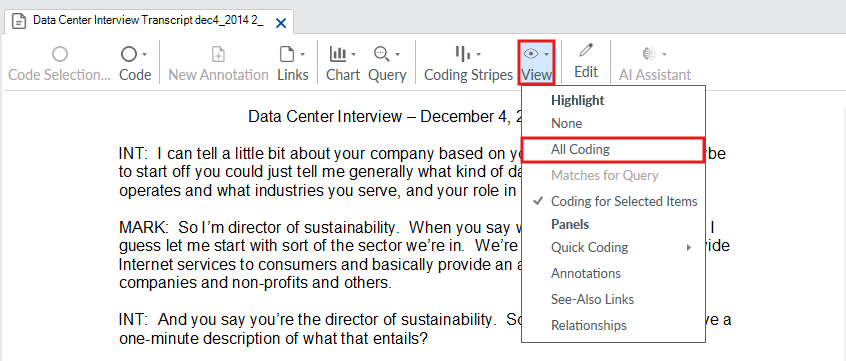The height and width of the screenshot is (361, 846).
Task: Click the Code circle icon
Action: click(128, 54)
